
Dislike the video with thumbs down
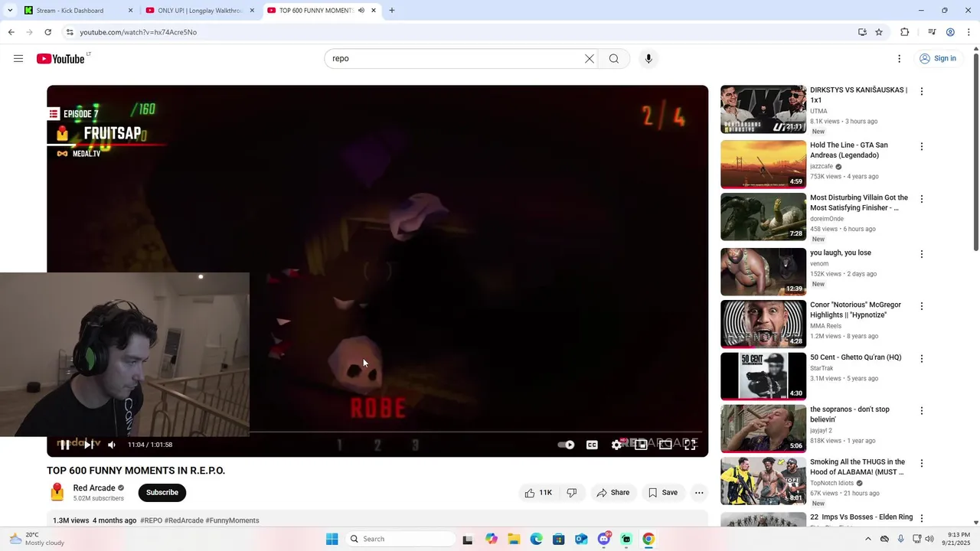click(571, 493)
